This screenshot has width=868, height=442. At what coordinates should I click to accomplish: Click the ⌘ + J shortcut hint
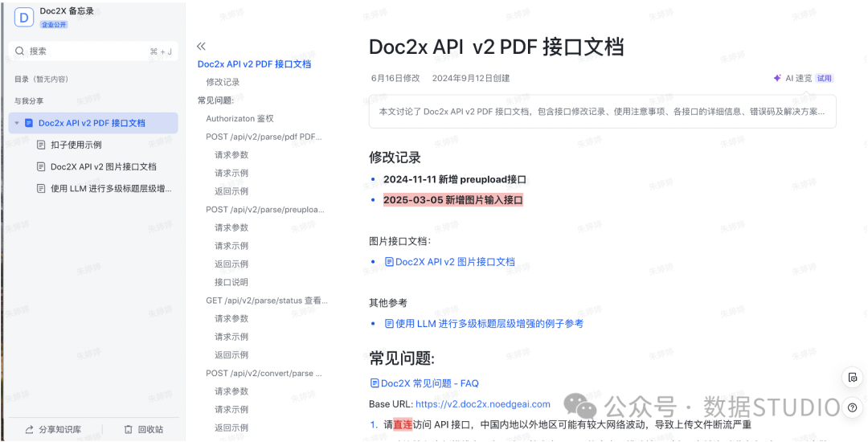click(161, 51)
